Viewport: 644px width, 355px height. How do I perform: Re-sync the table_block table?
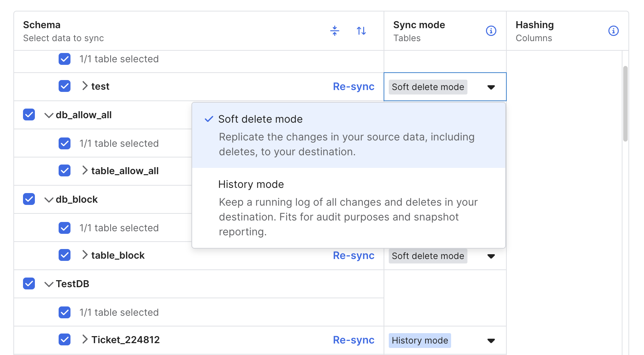[x=354, y=255]
